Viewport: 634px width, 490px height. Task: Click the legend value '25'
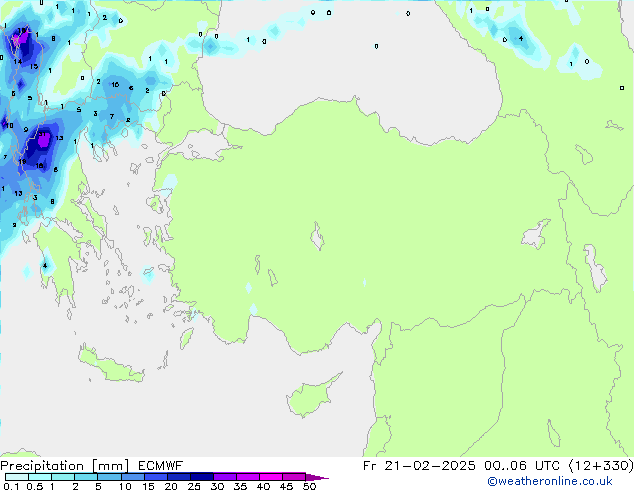point(194,486)
